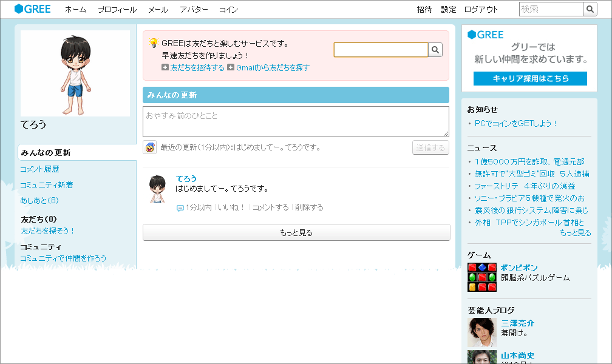Focus the header 検索 input field
612x364 pixels.
pyautogui.click(x=551, y=9)
